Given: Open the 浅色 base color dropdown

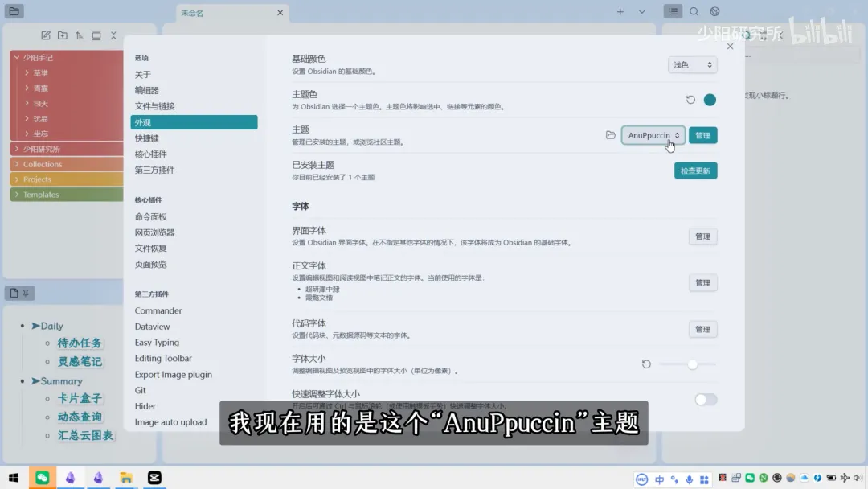Looking at the screenshot, I should point(692,64).
